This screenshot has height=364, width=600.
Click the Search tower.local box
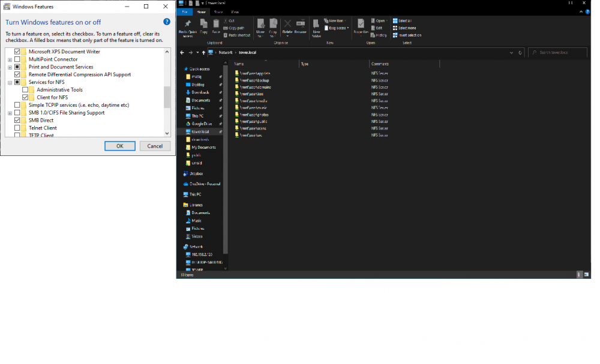[557, 52]
